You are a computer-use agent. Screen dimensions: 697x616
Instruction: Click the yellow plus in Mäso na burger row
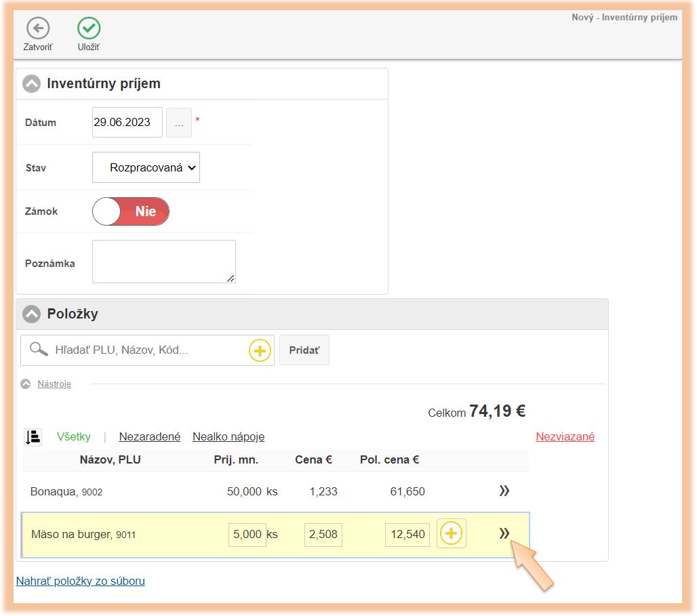(452, 534)
